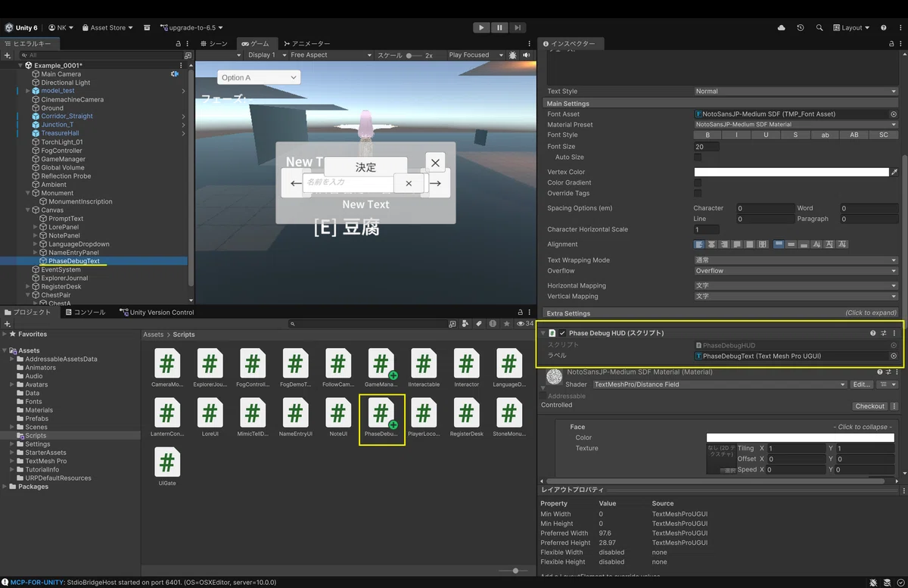The width and height of the screenshot is (908, 588).
Task: Enable the Auto Size checkbox
Action: tap(698, 157)
